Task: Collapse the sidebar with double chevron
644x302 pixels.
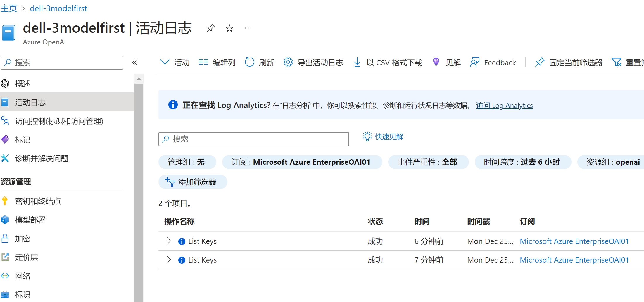Action: pos(134,63)
